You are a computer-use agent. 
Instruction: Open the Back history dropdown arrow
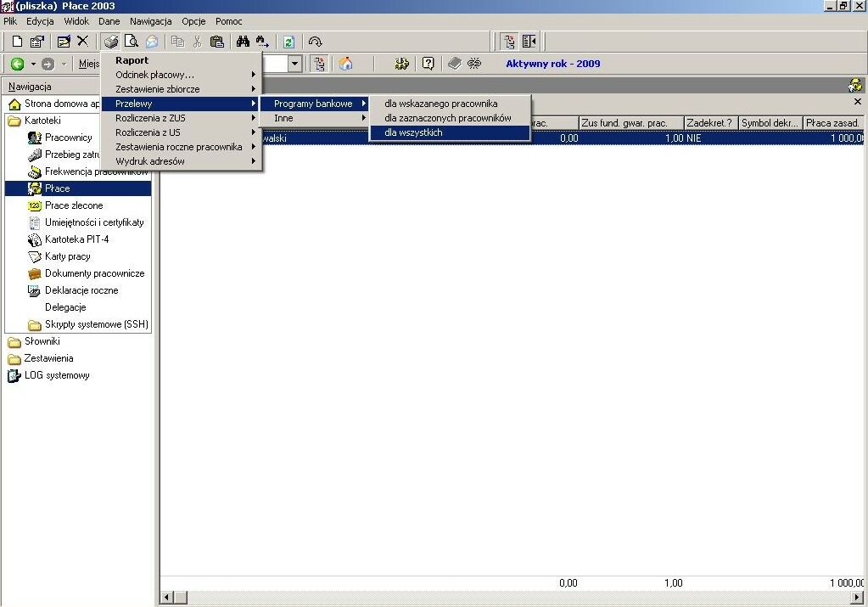(x=33, y=64)
